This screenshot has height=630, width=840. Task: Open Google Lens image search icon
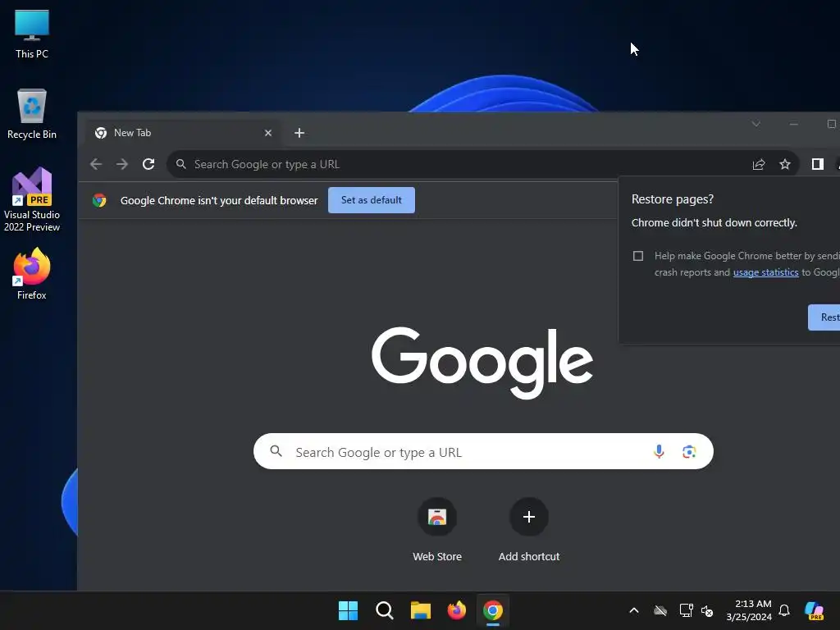coord(689,452)
